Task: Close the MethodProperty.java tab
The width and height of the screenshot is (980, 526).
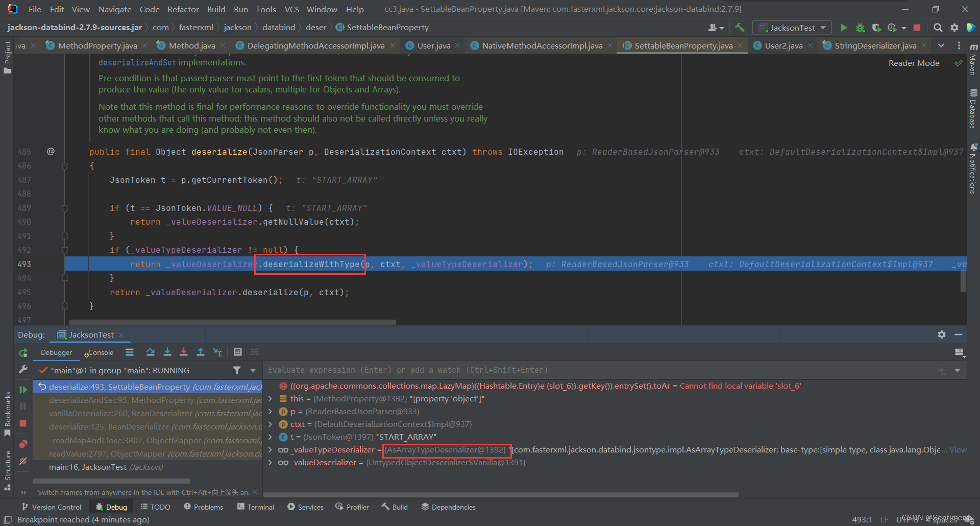Action: click(x=144, y=45)
